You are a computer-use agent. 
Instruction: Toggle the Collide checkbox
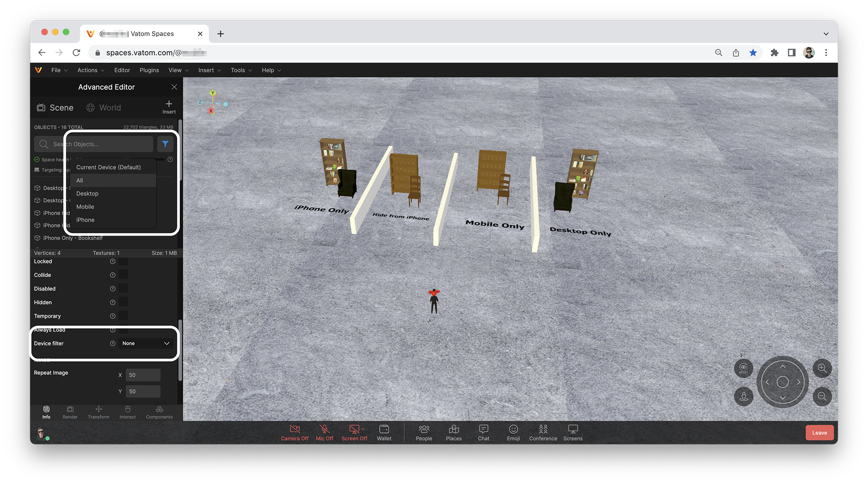click(x=123, y=275)
